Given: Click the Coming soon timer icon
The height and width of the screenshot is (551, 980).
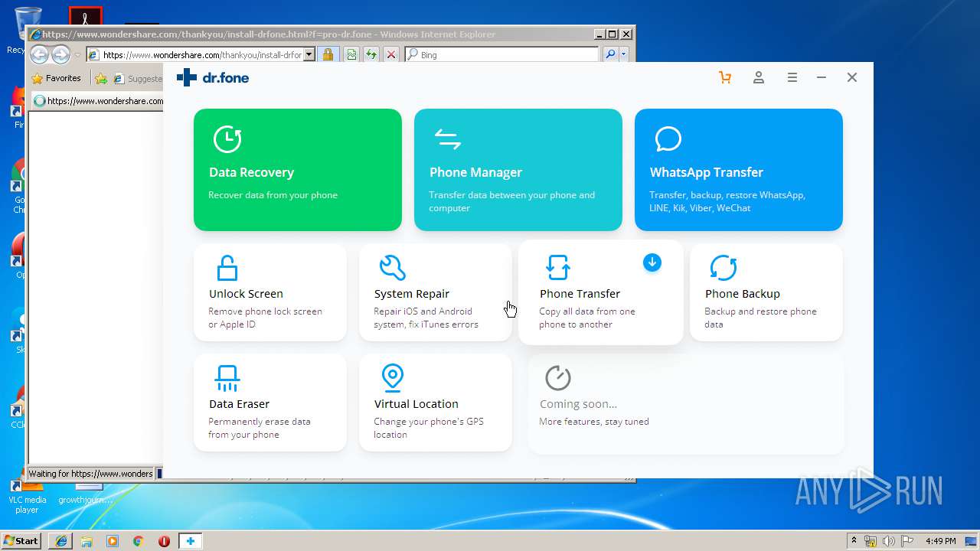Looking at the screenshot, I should pyautogui.click(x=558, y=377).
